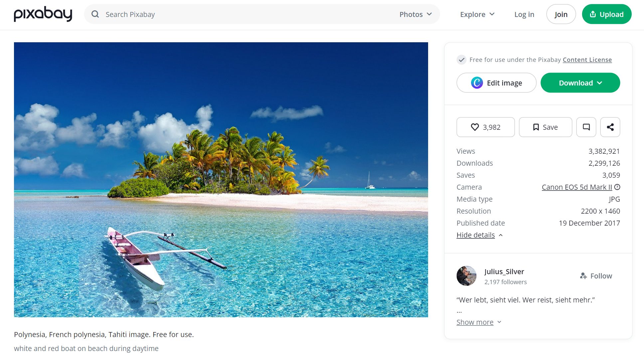644x360 pixels.
Task: Like the photo with 3,982 likes
Action: pos(486,127)
